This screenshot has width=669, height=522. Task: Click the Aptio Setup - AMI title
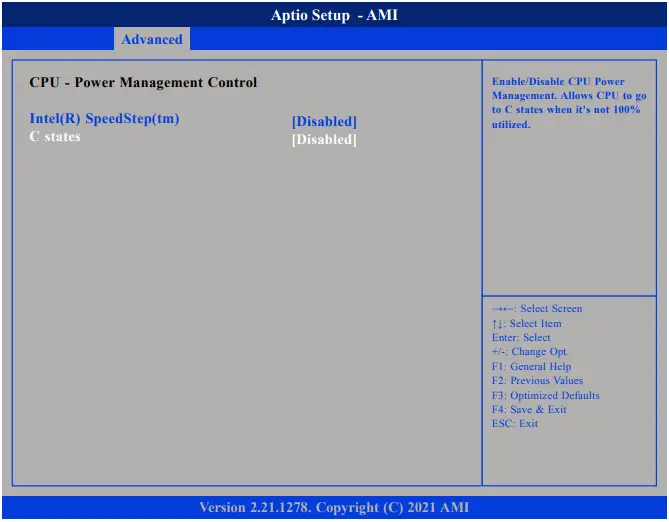coord(334,15)
